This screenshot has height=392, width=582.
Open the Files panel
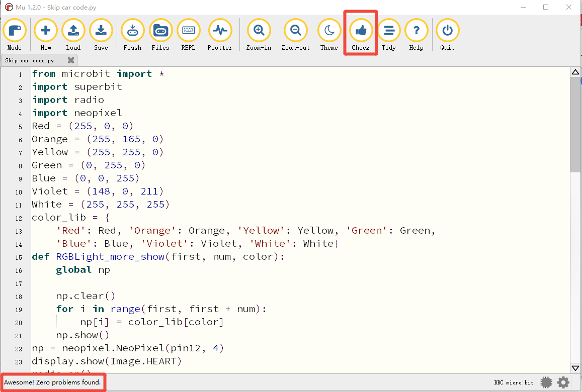click(160, 35)
